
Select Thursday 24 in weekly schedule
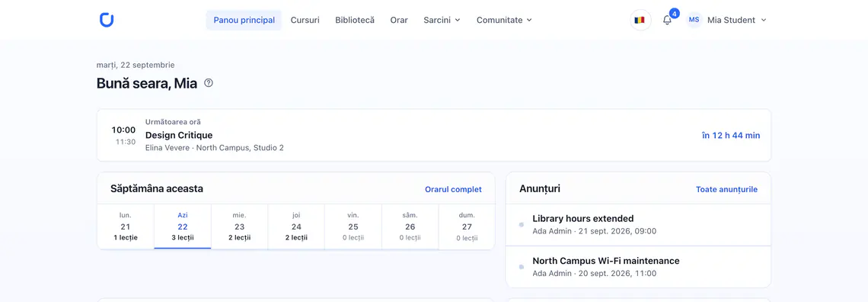(x=296, y=226)
